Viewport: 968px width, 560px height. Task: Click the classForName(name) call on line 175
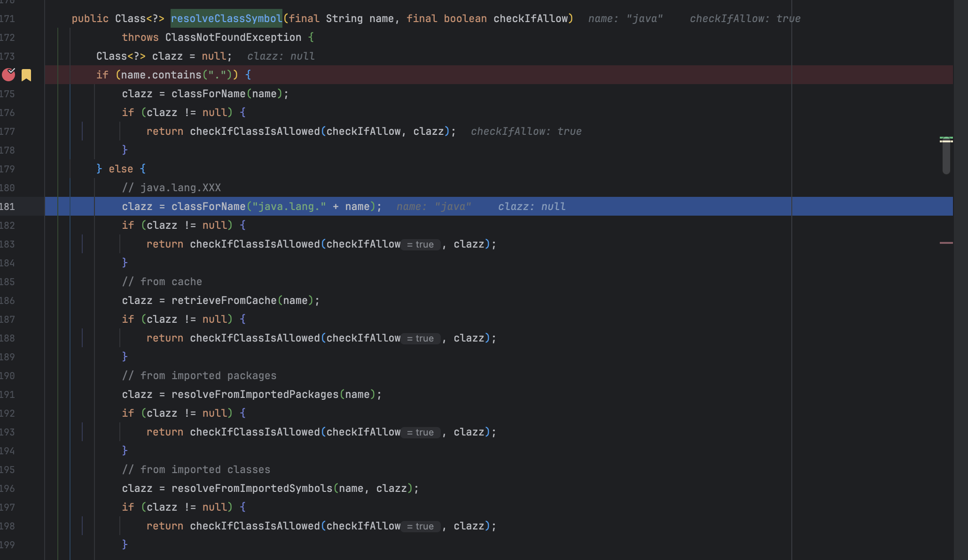coord(227,93)
